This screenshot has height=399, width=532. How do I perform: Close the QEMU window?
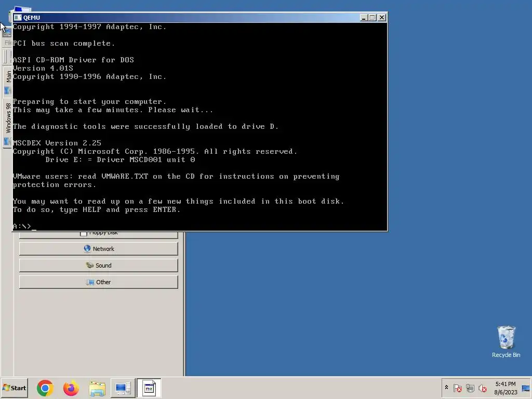pos(382,18)
